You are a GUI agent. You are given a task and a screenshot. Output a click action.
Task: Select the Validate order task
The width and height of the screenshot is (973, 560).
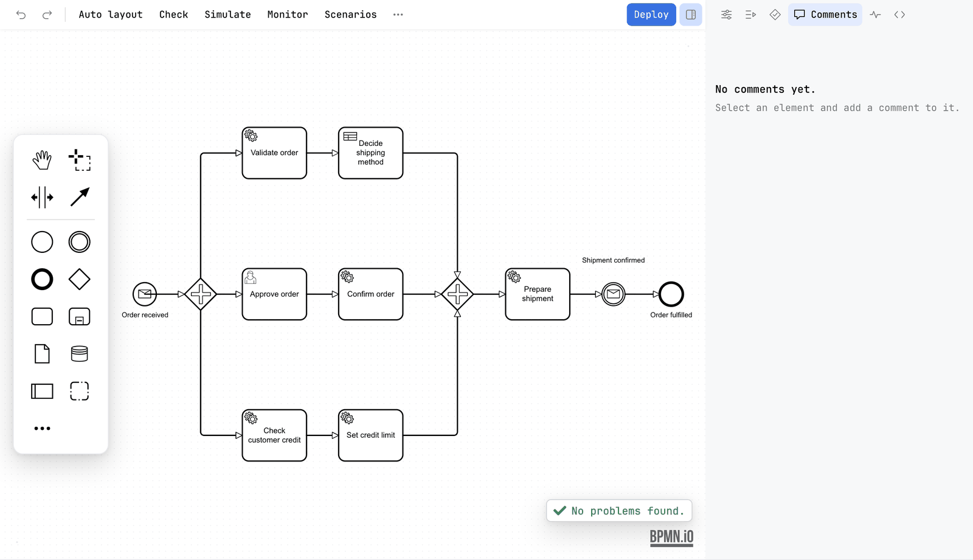pos(274,153)
